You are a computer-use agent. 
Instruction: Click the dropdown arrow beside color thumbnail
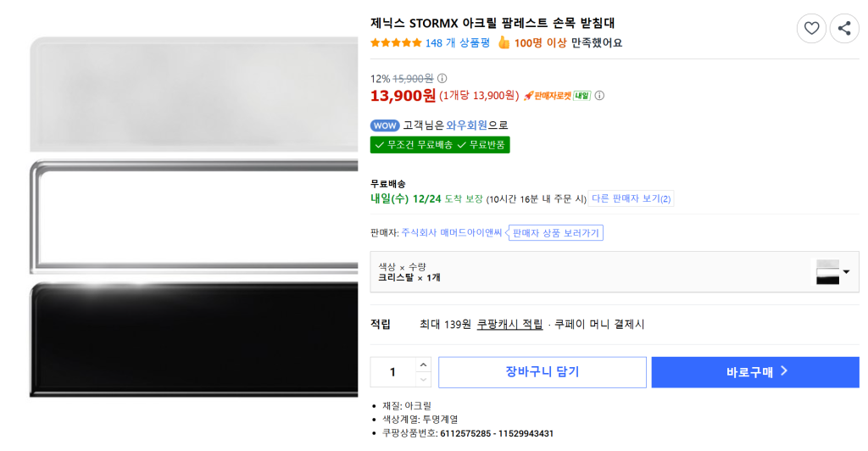click(x=846, y=271)
